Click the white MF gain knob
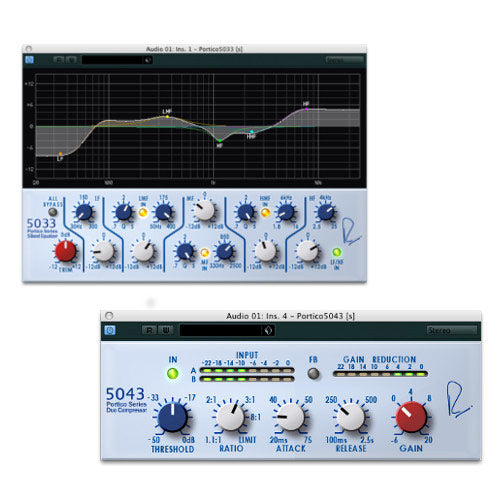The width and height of the screenshot is (500, 500). [x=204, y=210]
